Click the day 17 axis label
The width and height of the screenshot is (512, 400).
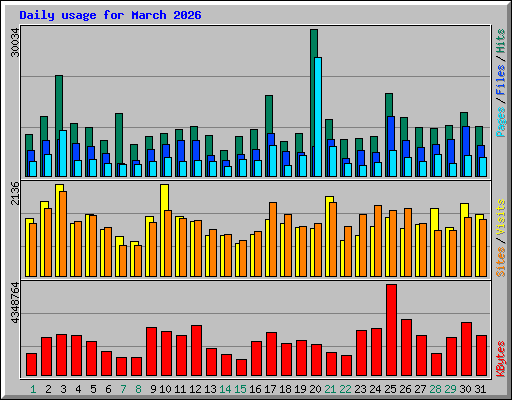270,389
